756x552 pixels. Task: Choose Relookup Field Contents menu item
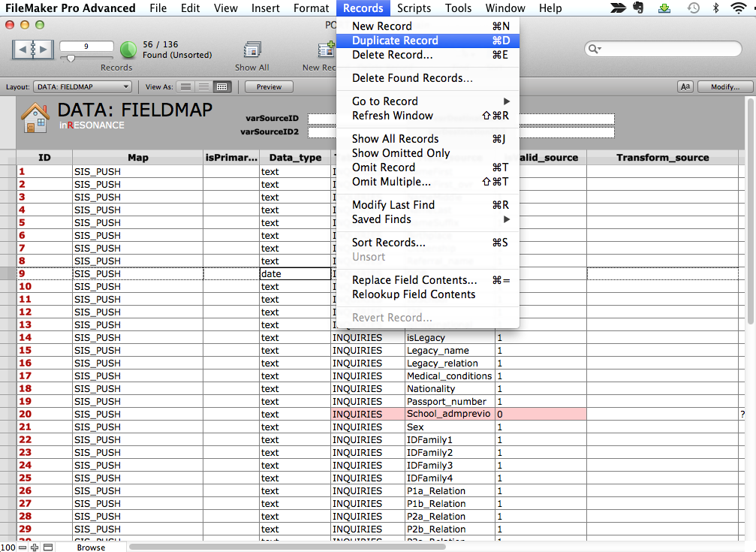tap(428, 294)
